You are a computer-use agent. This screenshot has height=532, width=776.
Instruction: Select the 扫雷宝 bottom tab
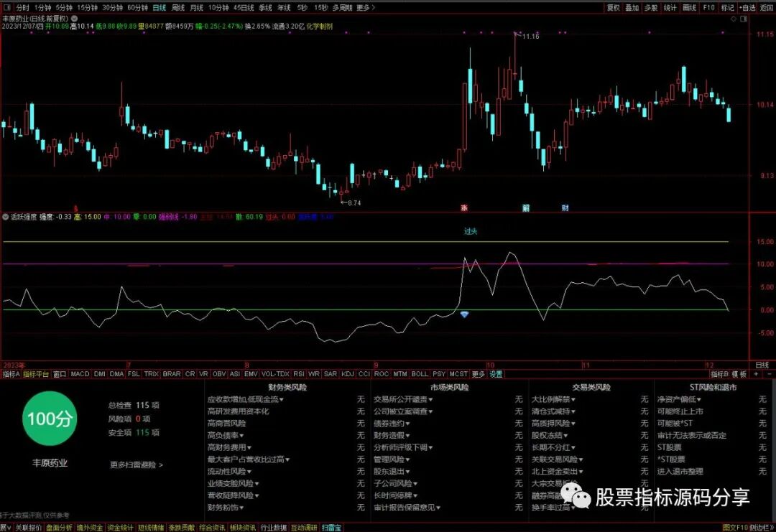331,528
